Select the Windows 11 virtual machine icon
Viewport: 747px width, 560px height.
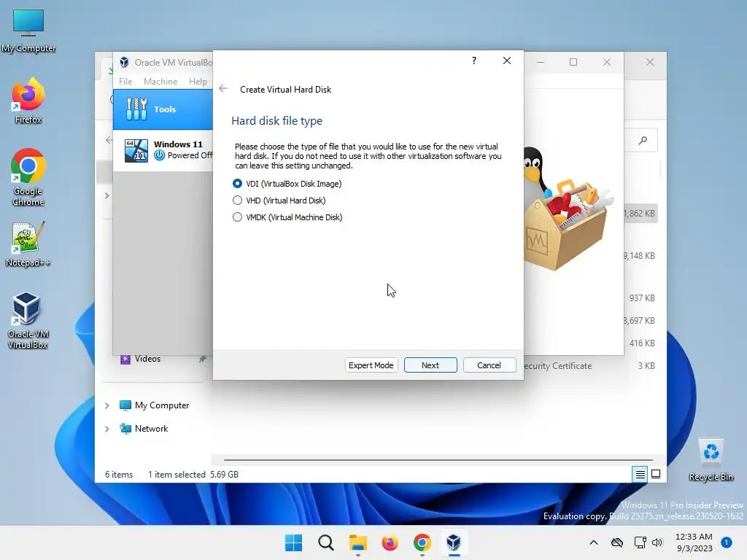(x=136, y=150)
